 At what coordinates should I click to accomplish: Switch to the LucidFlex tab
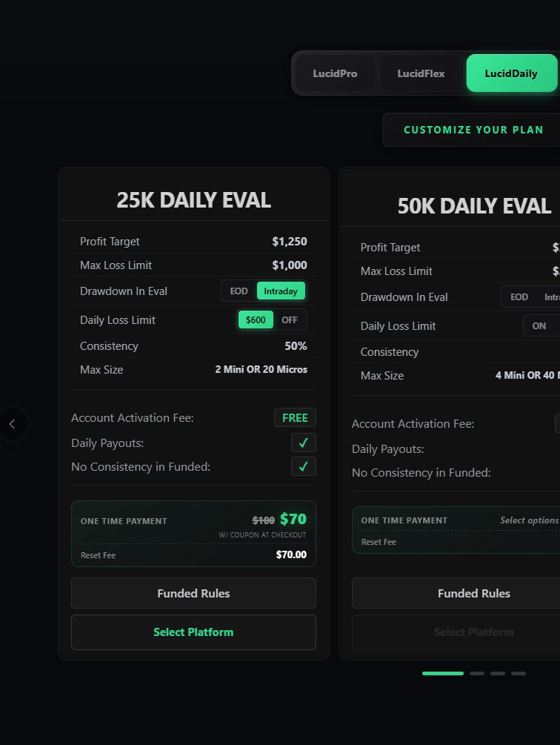(x=421, y=73)
